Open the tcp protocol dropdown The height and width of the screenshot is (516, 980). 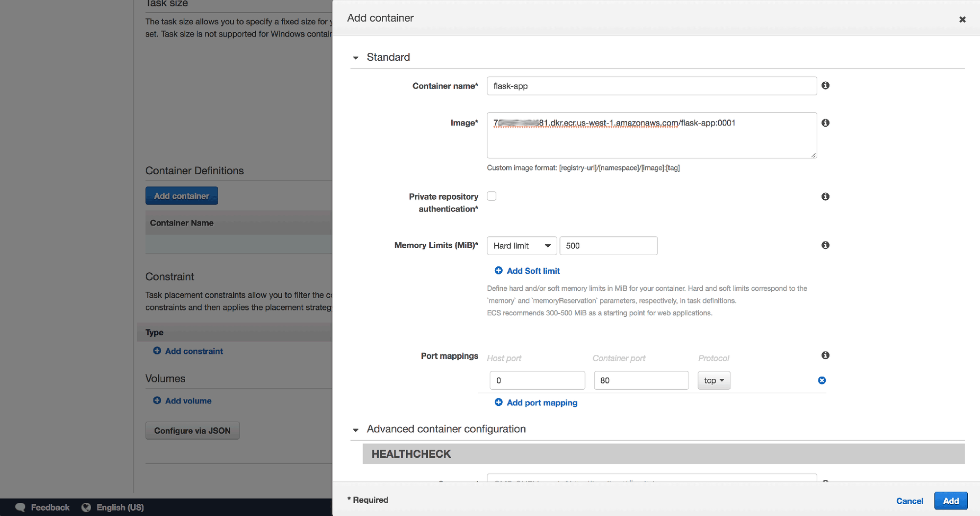click(714, 380)
